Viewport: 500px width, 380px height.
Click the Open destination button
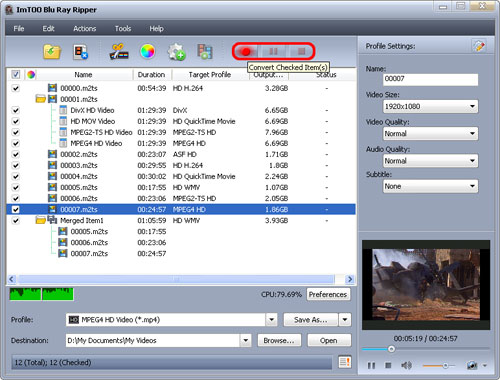coord(329,340)
